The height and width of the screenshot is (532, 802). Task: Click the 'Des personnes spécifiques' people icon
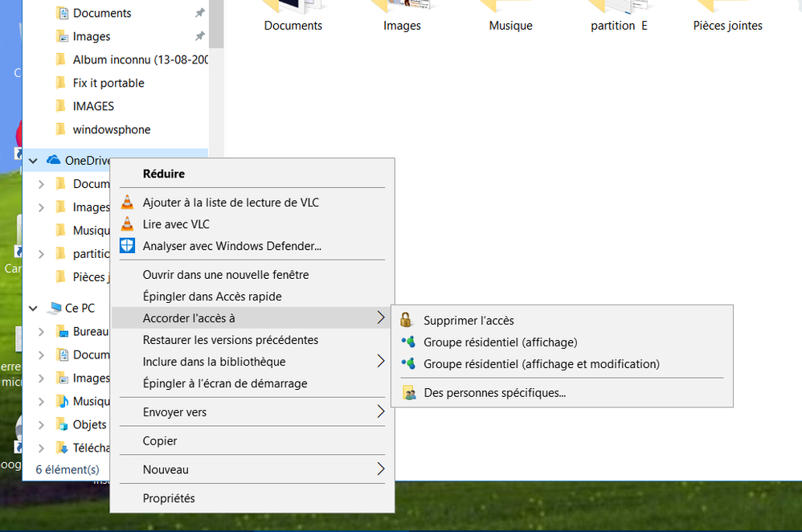[409, 393]
